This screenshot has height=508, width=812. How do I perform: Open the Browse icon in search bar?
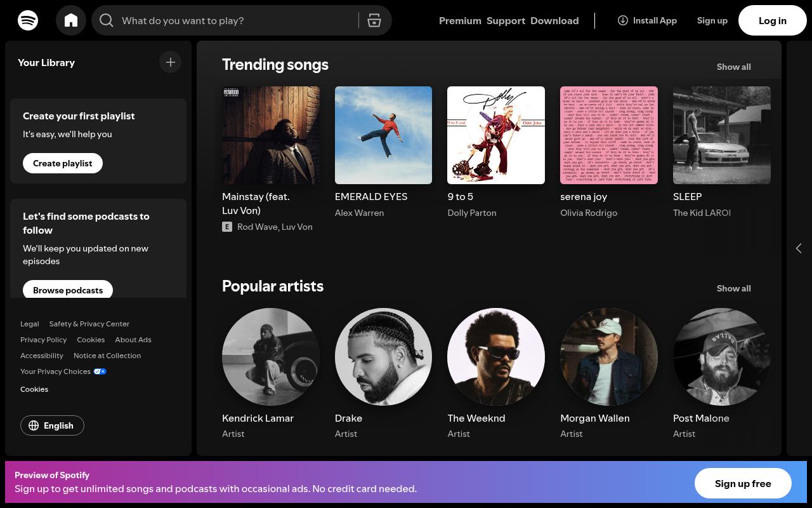click(374, 20)
